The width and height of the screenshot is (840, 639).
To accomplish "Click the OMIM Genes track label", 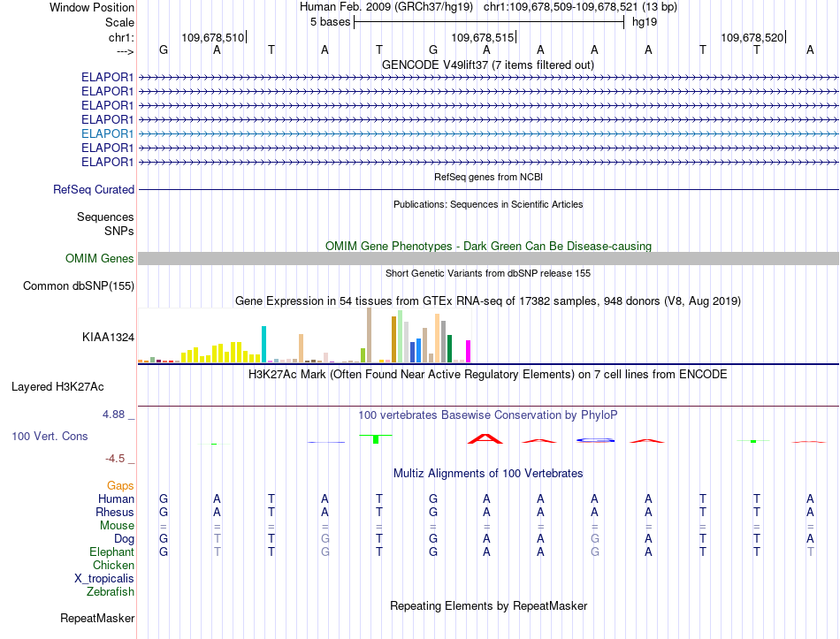I will pyautogui.click(x=100, y=259).
